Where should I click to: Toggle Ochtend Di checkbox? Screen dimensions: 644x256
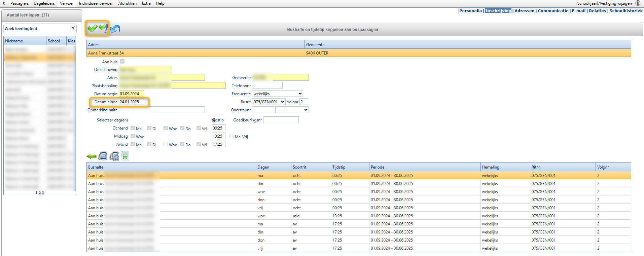click(x=149, y=128)
